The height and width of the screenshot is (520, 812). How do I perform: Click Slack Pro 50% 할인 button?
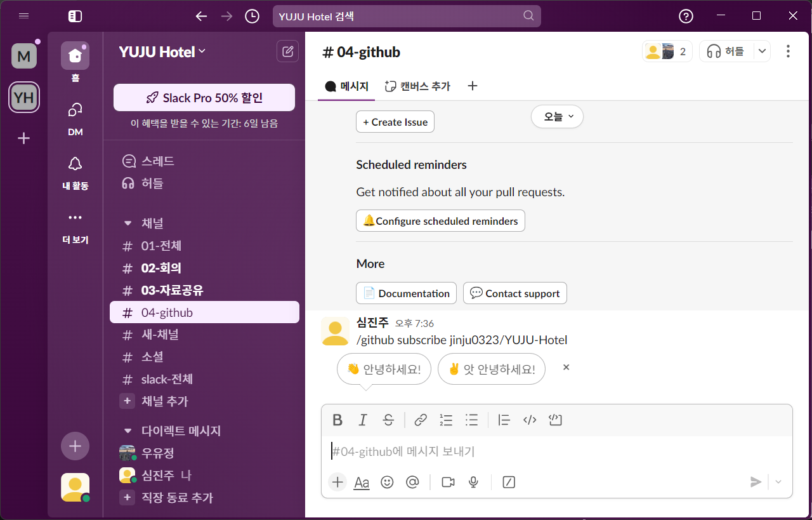click(204, 98)
